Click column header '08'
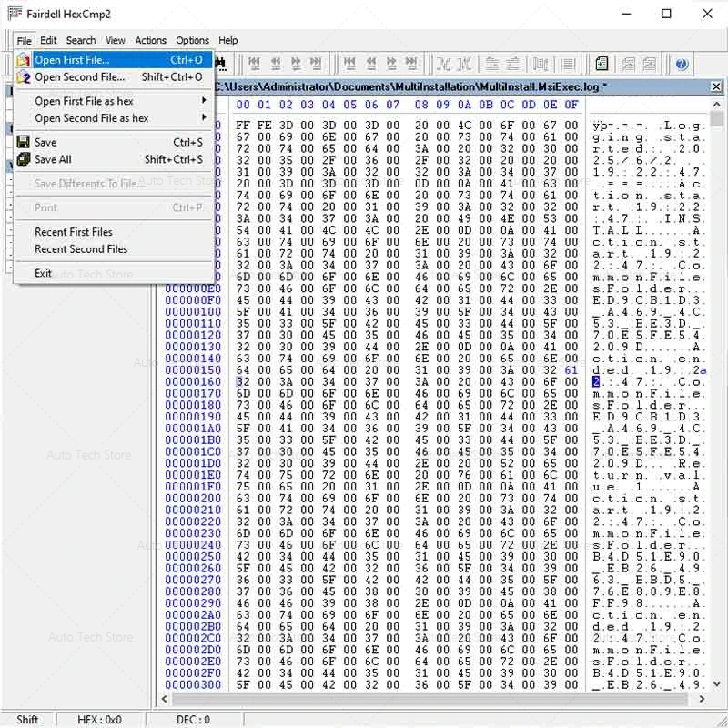This screenshot has width=728, height=728. pos(421,105)
